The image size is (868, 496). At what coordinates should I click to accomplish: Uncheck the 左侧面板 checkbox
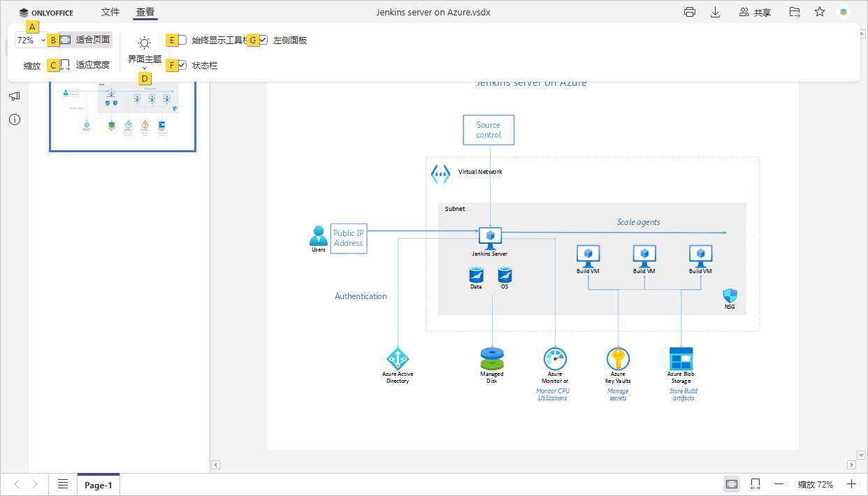point(263,41)
